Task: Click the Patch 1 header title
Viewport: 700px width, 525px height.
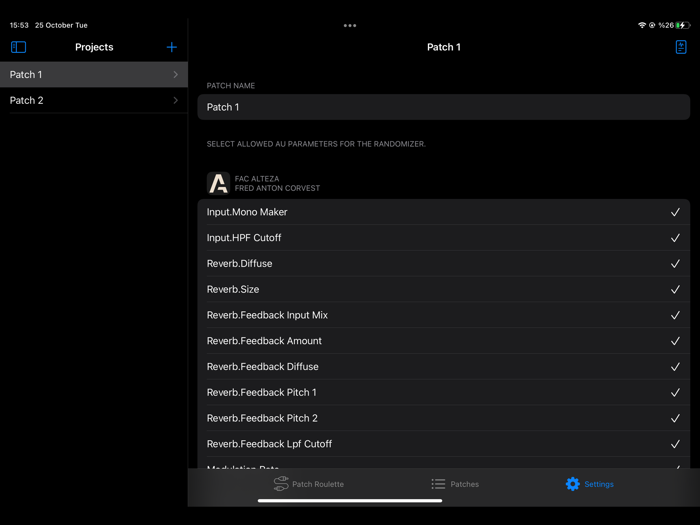Action: pos(444,47)
